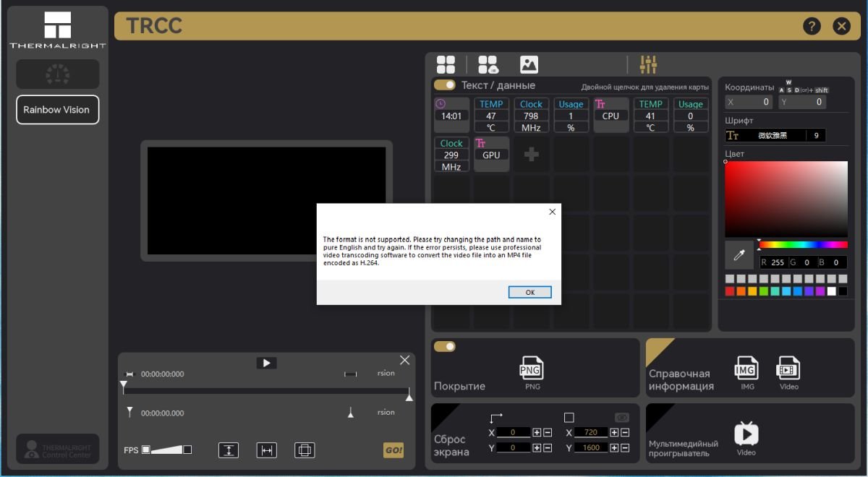Open the help question mark icon
This screenshot has height=477, width=868.
click(x=812, y=26)
